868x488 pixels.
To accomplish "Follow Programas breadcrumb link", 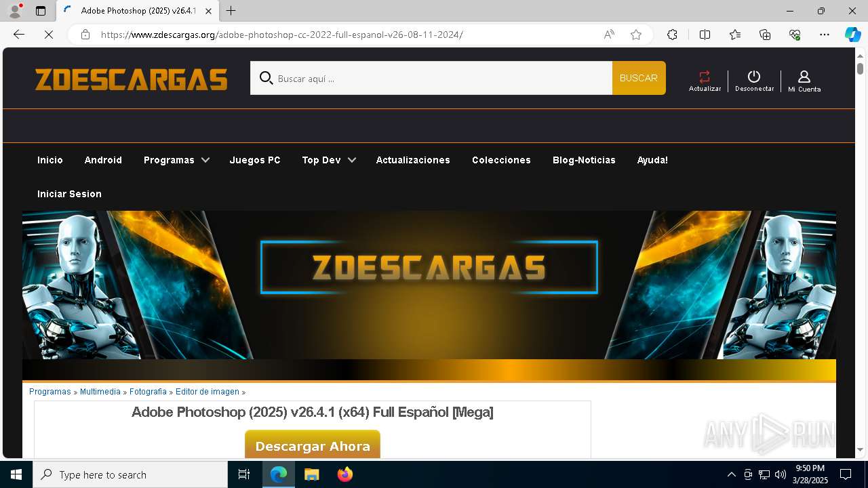I will click(x=50, y=392).
